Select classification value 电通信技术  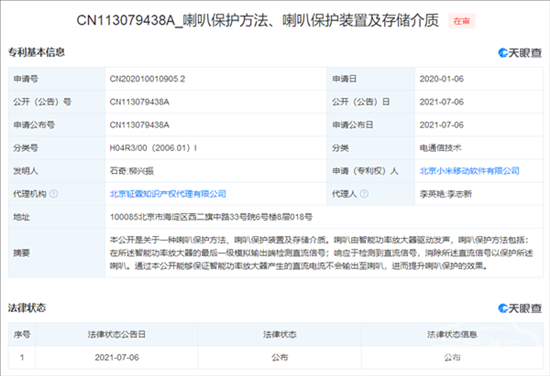tap(440, 148)
